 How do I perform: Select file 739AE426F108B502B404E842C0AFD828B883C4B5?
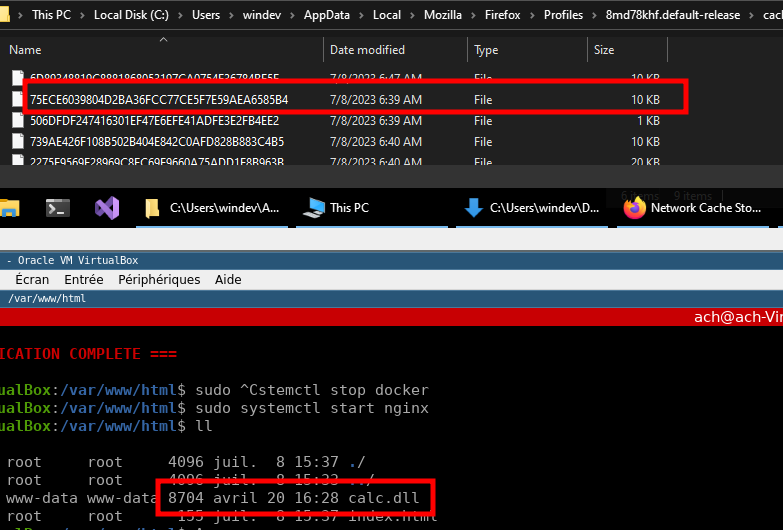click(157, 141)
